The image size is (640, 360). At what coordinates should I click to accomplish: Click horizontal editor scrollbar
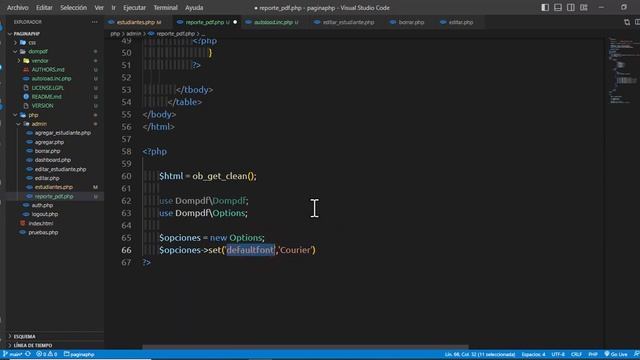[x=305, y=347]
